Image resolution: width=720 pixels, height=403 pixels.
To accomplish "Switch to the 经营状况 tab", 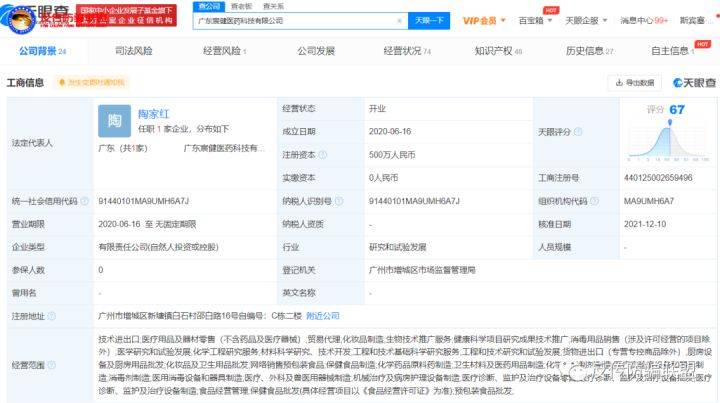I will click(x=407, y=51).
